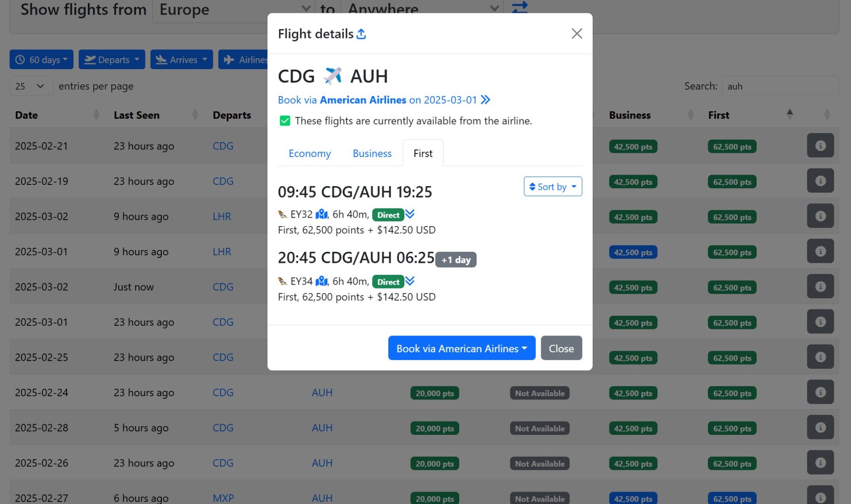Toggle sorting on the First column header arrows
This screenshot has height=504, width=851.
(x=790, y=114)
